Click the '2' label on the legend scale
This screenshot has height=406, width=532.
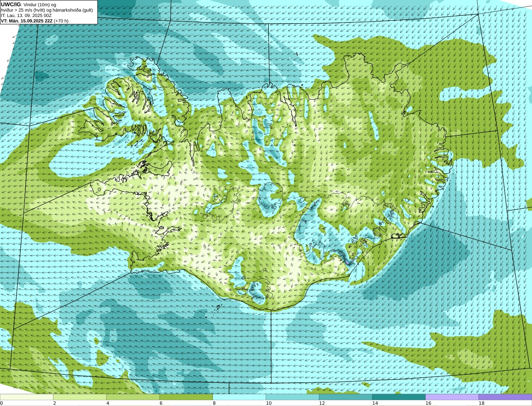coord(54,403)
